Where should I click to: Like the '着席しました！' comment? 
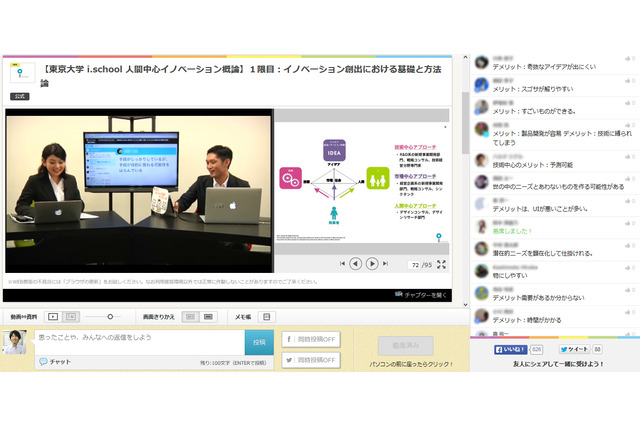(630, 223)
